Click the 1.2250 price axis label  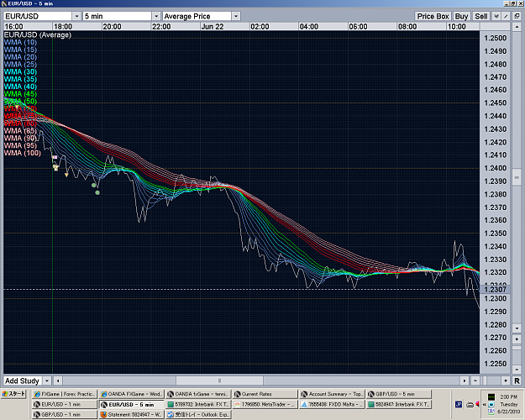click(x=496, y=364)
